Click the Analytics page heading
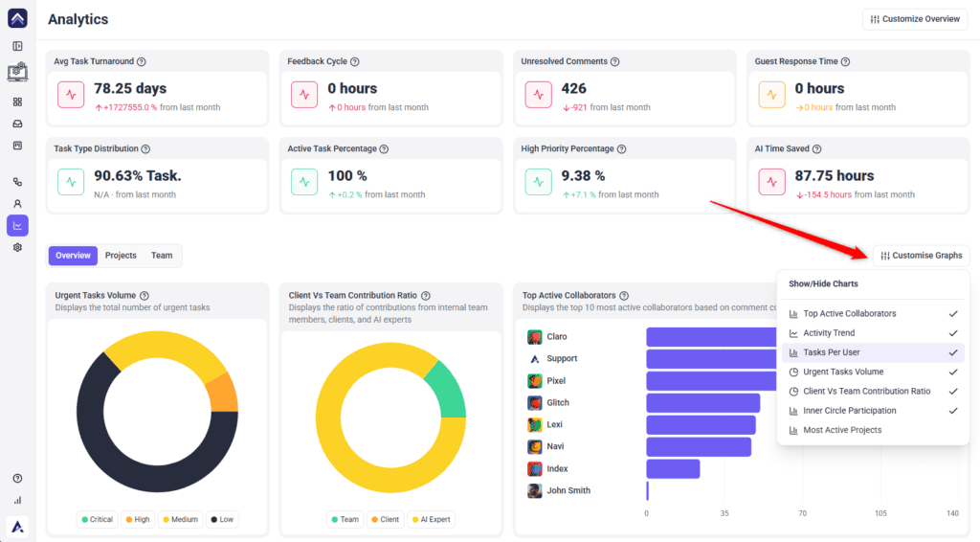Image resolution: width=980 pixels, height=542 pixels. pos(78,19)
